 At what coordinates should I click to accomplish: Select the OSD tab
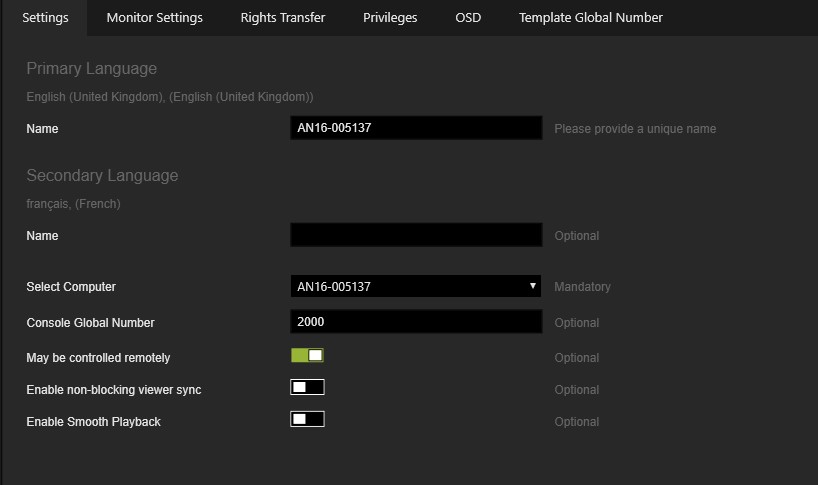(x=468, y=18)
